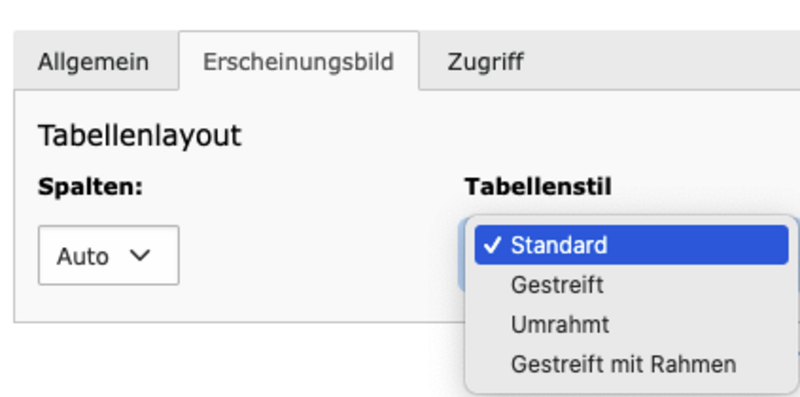Choose Gestreift mit Rahmen option
The image size is (800, 397).
coord(631,364)
